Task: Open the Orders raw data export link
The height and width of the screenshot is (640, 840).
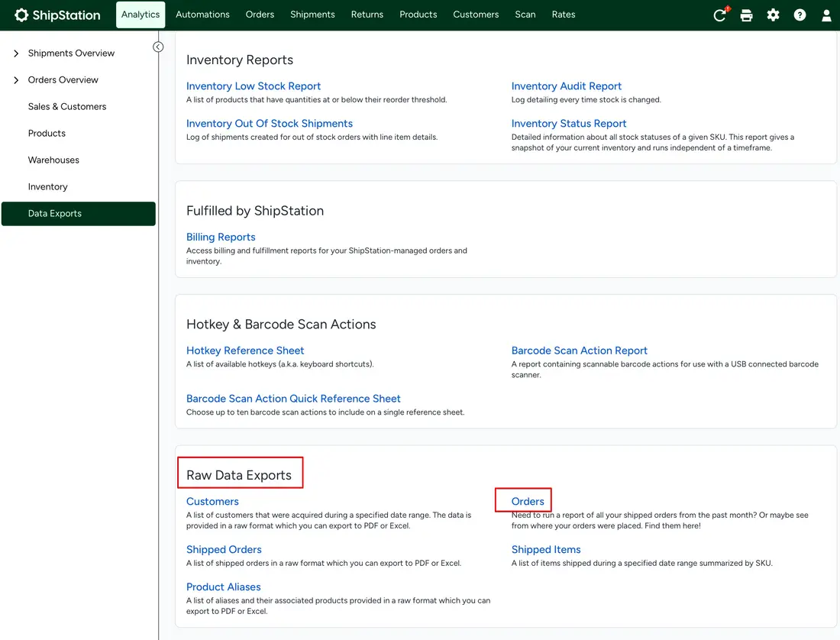Action: pos(527,502)
